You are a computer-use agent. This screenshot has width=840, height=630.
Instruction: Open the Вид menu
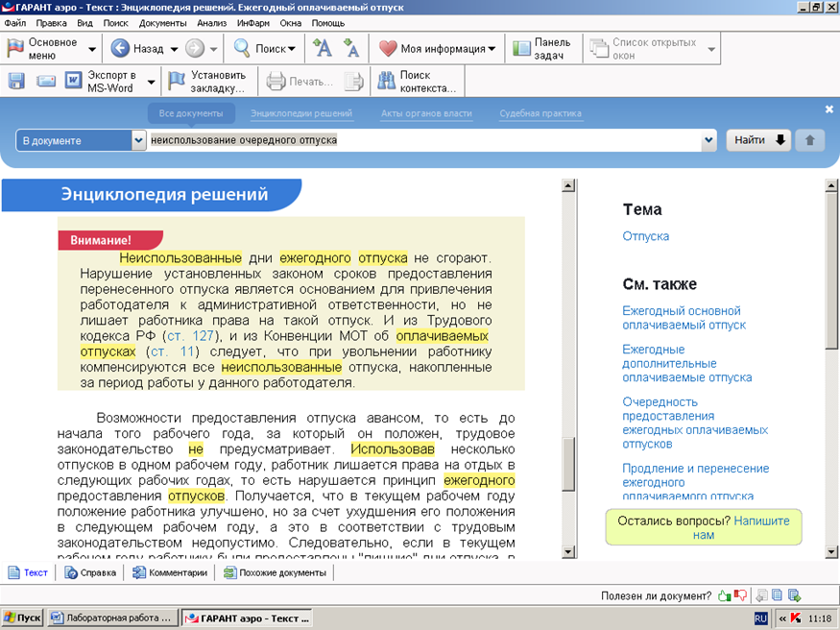84,23
